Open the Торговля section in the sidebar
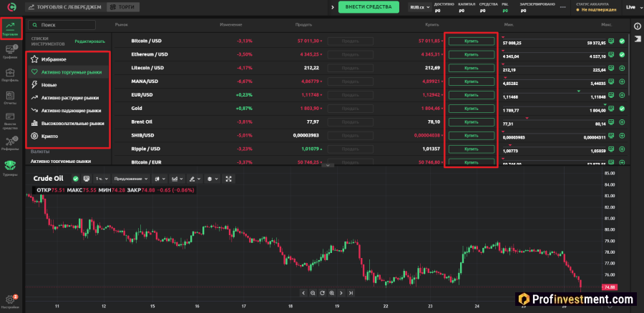Image resolution: width=644 pixels, height=313 pixels. (x=10, y=29)
